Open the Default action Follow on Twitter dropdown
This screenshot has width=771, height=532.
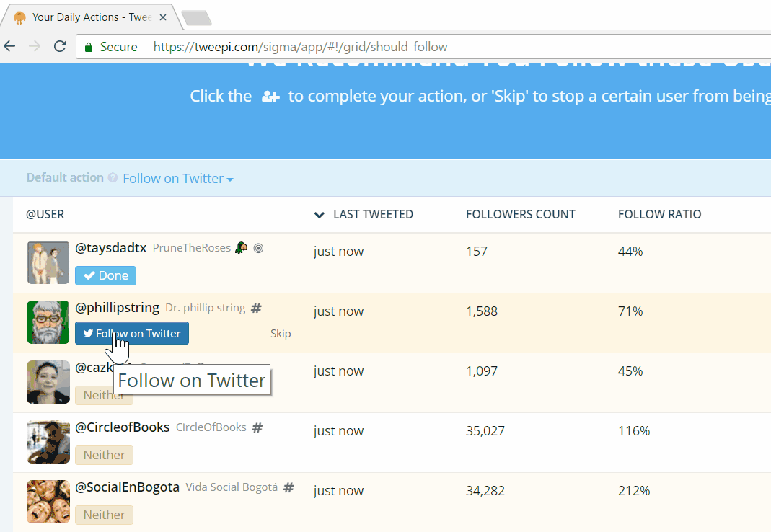point(177,178)
